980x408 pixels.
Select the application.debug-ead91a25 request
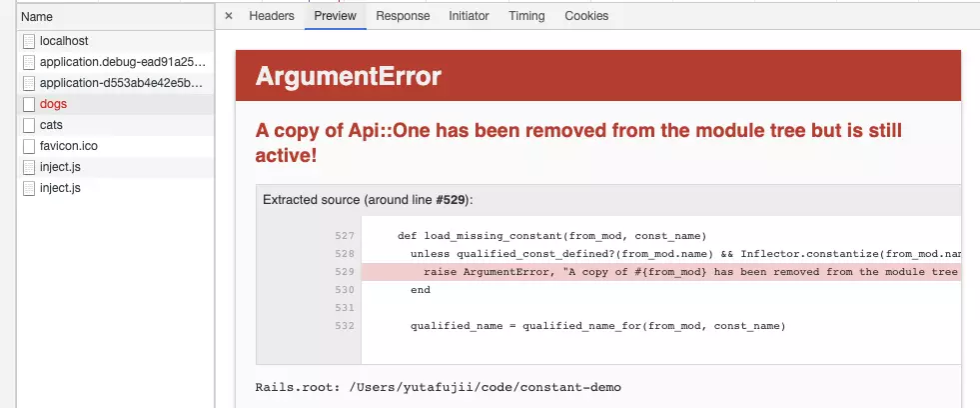(x=116, y=62)
